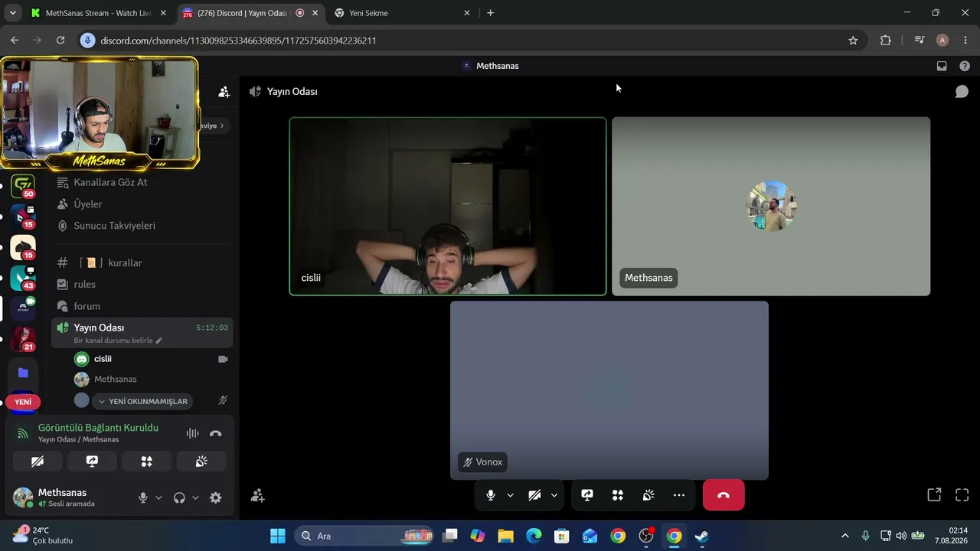The width and height of the screenshot is (980, 551).
Task: Open File Explorer from the taskbar
Action: tap(505, 536)
